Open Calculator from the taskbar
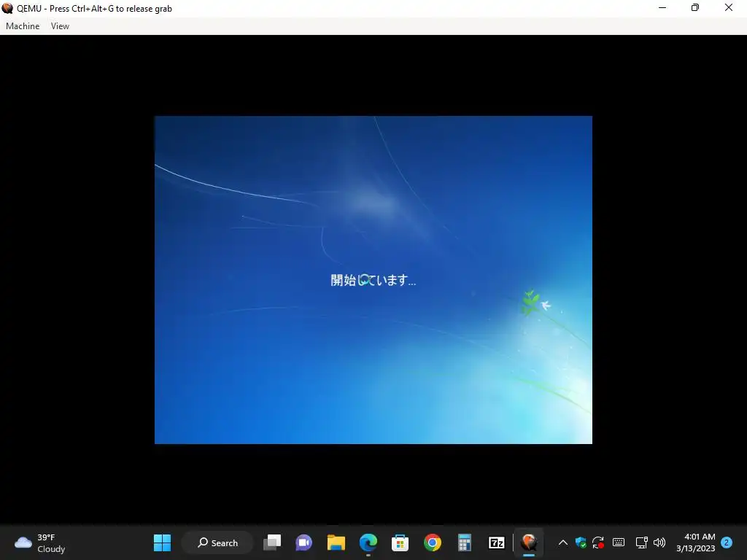The width and height of the screenshot is (747, 560). point(465,542)
